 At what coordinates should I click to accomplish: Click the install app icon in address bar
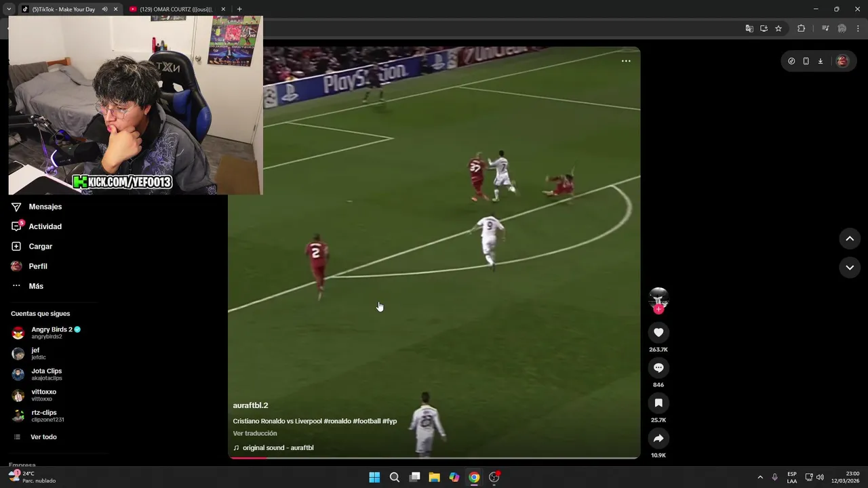764,28
